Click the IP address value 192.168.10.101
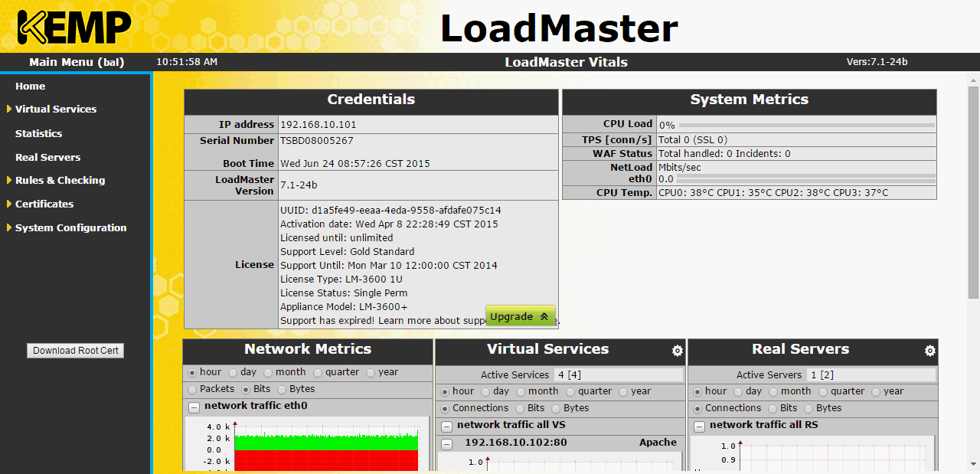Screen dimensions: 980x474 coord(318,125)
